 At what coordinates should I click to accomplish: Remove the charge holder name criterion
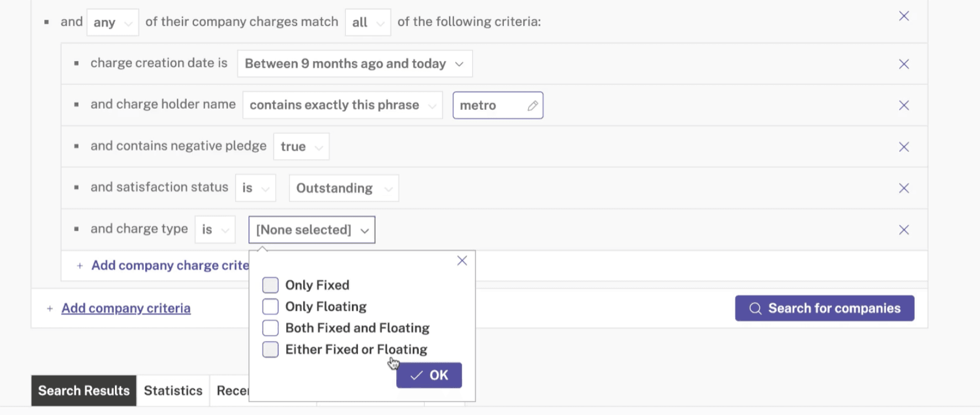coord(904,105)
